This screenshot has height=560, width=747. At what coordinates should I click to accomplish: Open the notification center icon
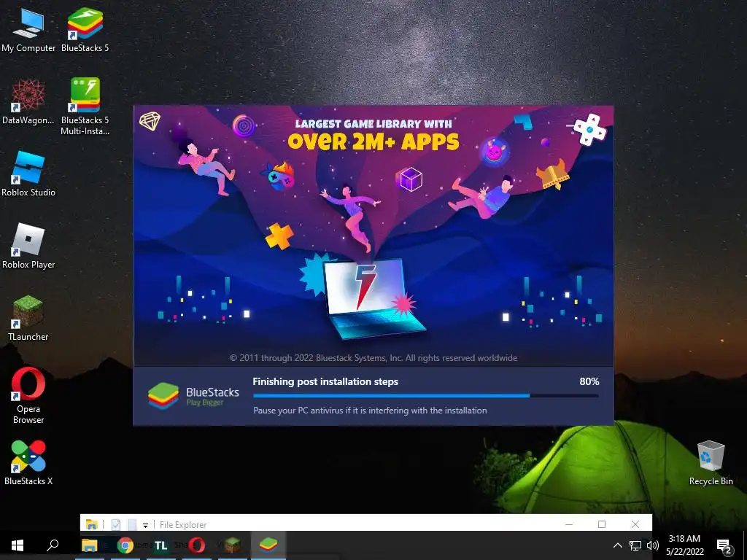724,546
